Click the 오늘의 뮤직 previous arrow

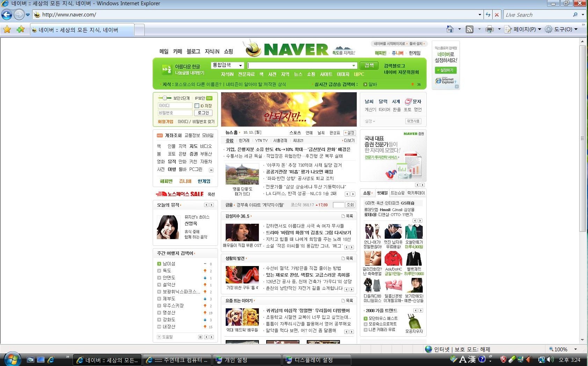tap(206, 205)
